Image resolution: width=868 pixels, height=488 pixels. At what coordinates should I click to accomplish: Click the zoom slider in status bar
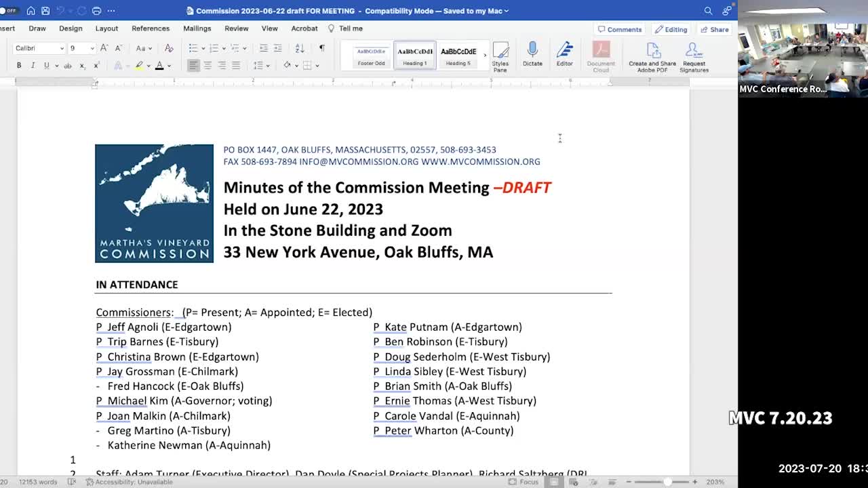coord(661,482)
